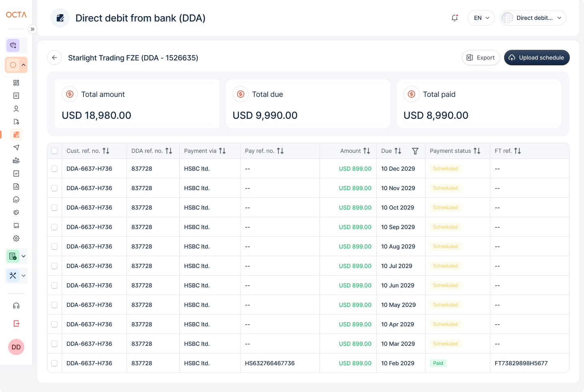Sort by Payment status column arrows

coord(477,151)
